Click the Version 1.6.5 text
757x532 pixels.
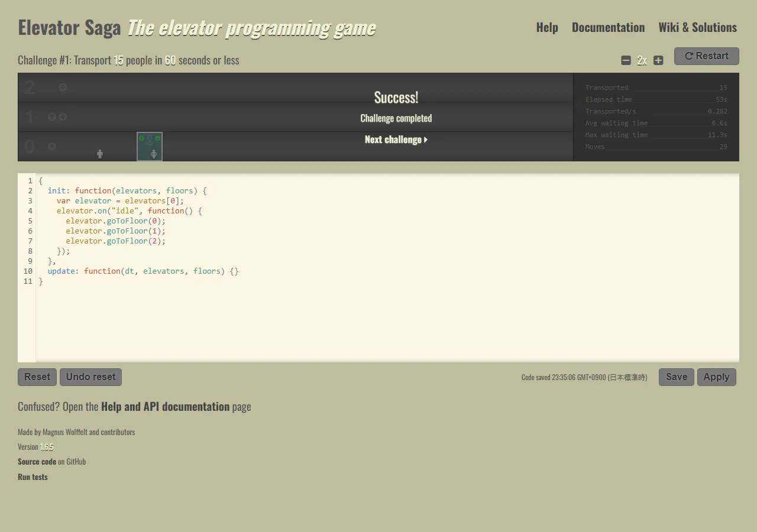pyautogui.click(x=35, y=447)
